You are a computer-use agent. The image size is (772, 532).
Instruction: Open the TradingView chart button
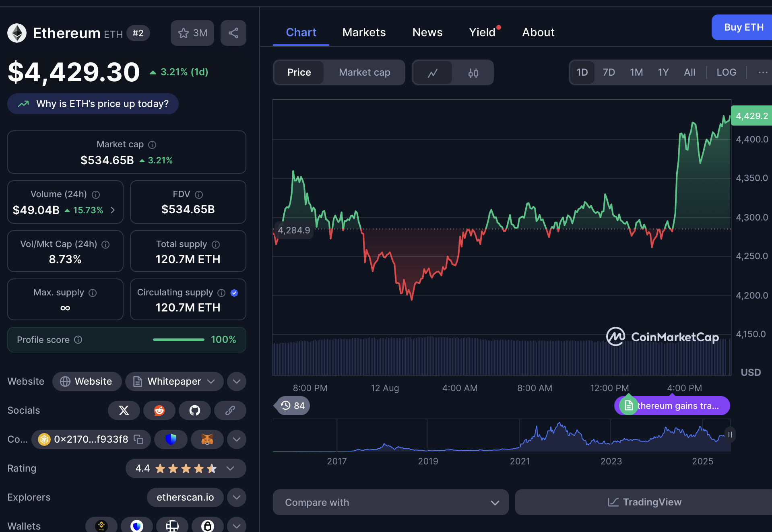click(644, 502)
